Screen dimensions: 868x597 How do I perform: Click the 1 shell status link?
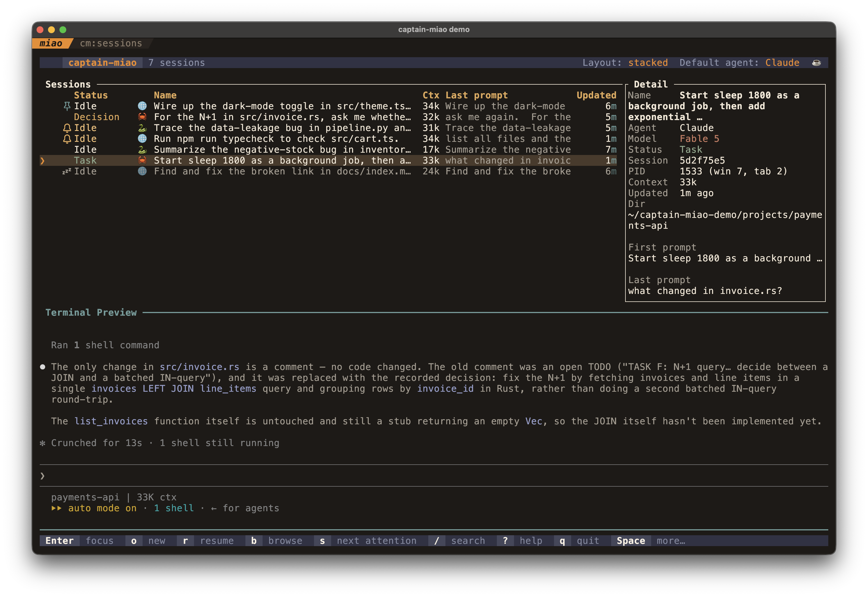click(174, 508)
